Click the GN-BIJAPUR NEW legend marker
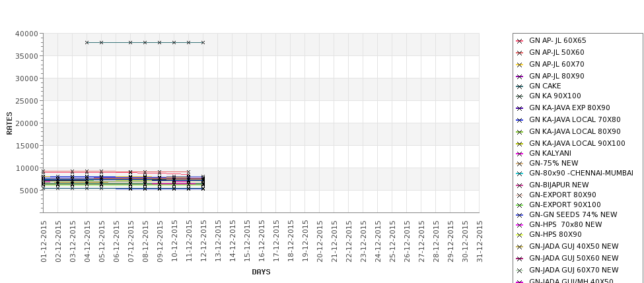The width and height of the screenshot is (644, 283). point(520,186)
